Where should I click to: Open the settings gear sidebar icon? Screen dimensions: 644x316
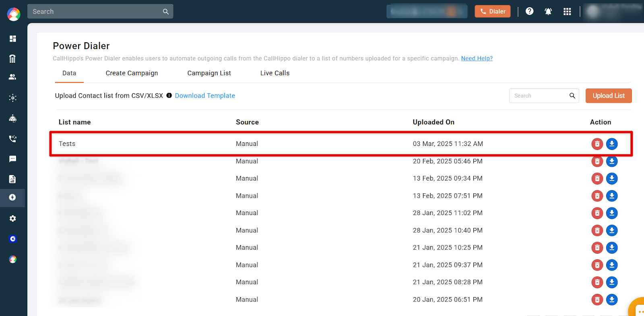point(13,218)
